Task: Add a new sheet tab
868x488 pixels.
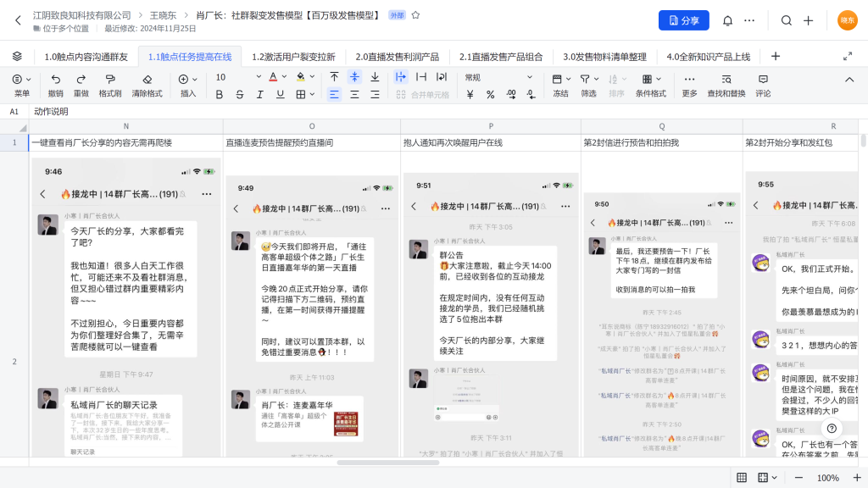Action: pyautogui.click(x=776, y=57)
